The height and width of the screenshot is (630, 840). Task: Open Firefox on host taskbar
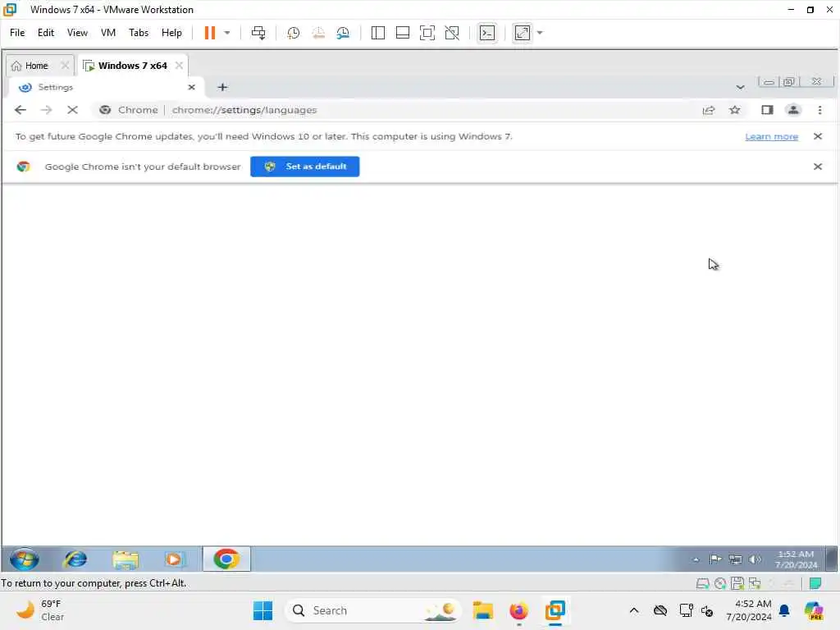[x=518, y=610]
